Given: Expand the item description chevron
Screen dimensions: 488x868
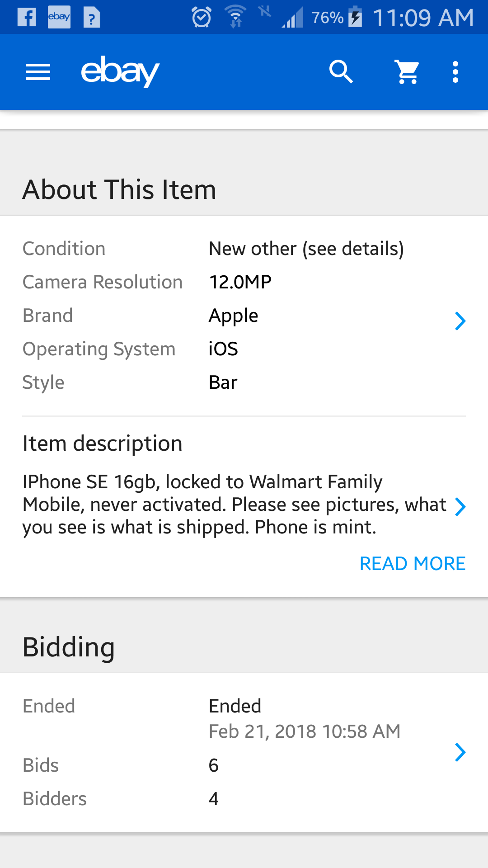Looking at the screenshot, I should click(x=460, y=506).
